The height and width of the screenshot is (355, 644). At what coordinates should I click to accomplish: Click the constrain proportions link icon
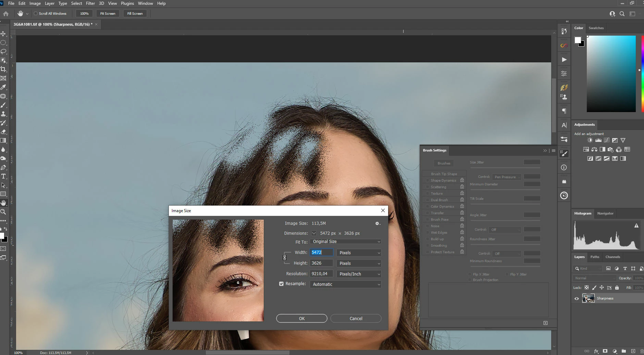point(284,257)
